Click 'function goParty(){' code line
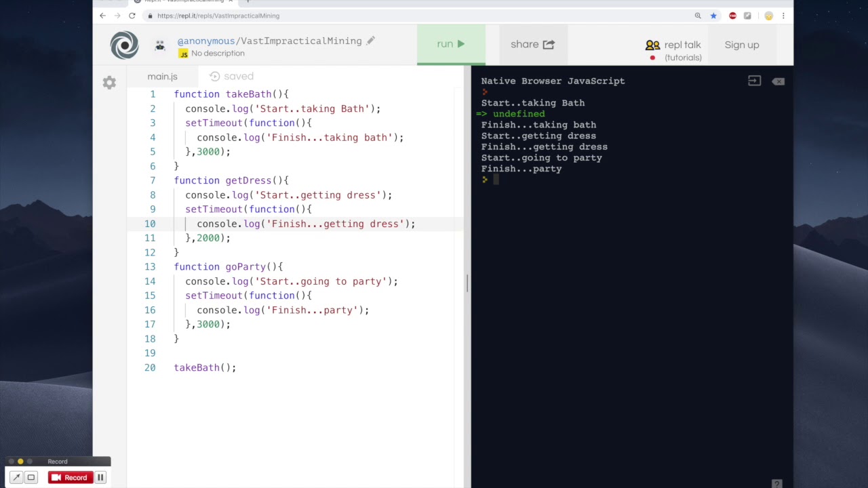868x488 pixels. coord(229,267)
